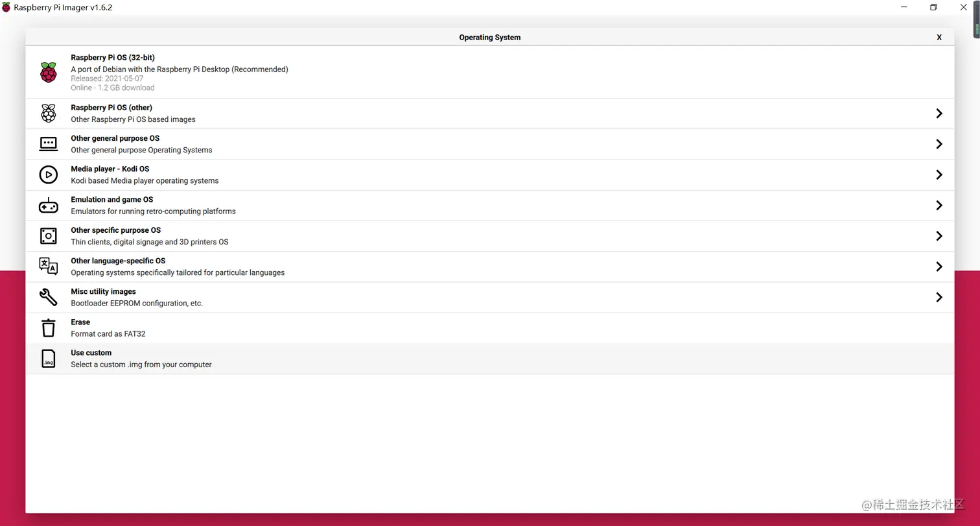
Task: Click 'A port of Debian' description text
Action: [x=180, y=69]
